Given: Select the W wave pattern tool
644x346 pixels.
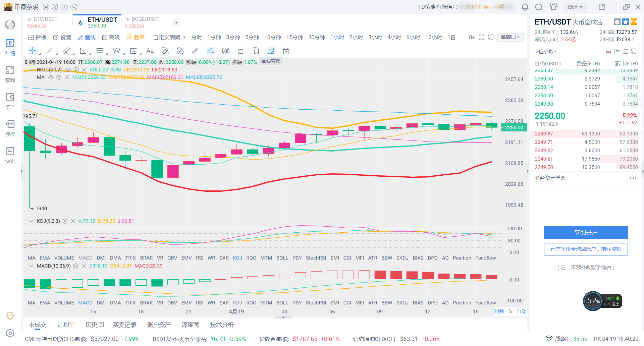Looking at the screenshot, I should tap(116, 51).
